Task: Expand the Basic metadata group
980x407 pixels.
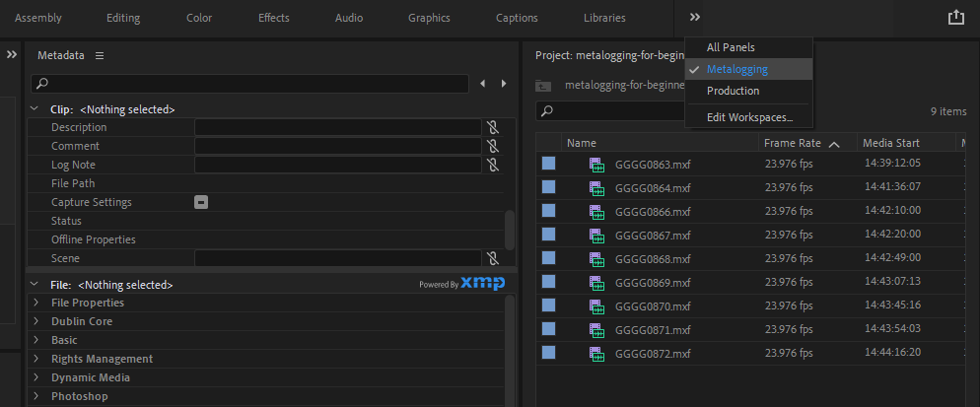Action: [x=36, y=340]
